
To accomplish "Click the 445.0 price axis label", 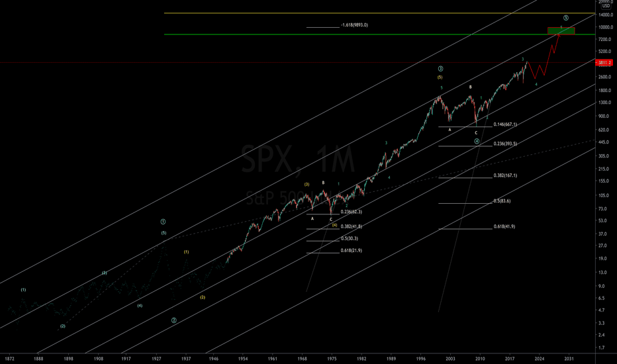I will click(x=604, y=142).
